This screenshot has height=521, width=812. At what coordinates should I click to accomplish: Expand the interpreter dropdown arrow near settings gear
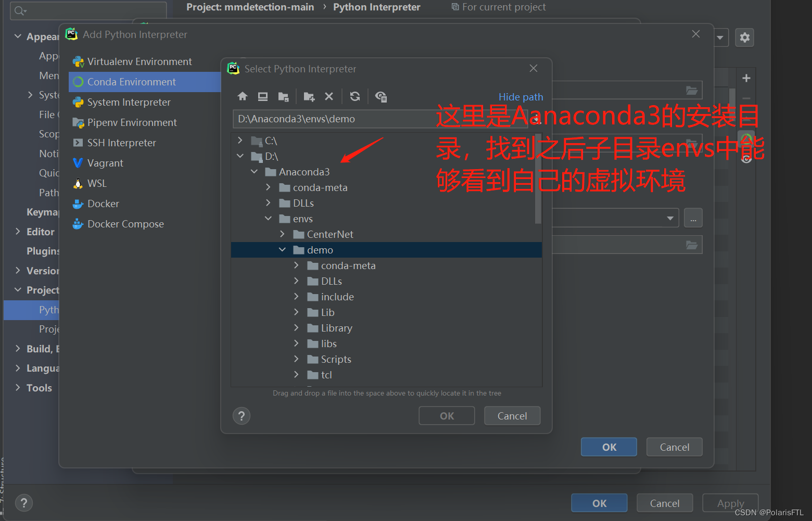pyautogui.click(x=720, y=37)
